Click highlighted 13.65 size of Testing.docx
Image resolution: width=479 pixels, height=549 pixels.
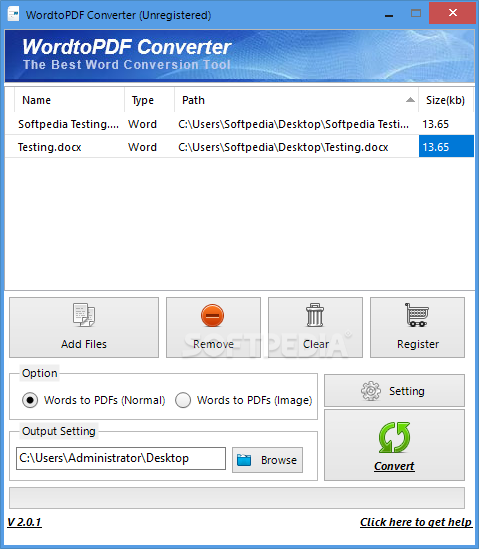[x=446, y=147]
